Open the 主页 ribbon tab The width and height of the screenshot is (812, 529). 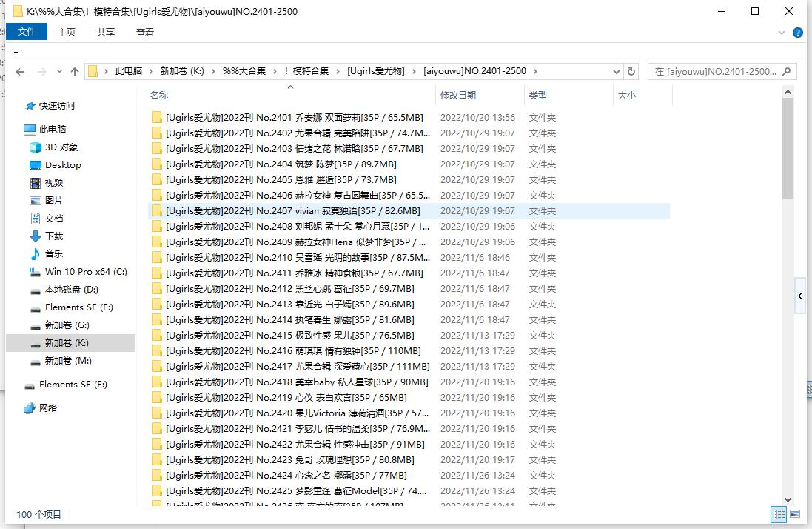67,32
